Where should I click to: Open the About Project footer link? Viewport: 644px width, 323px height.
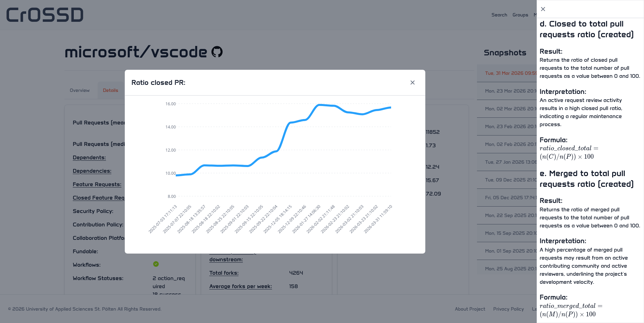tap(470, 309)
